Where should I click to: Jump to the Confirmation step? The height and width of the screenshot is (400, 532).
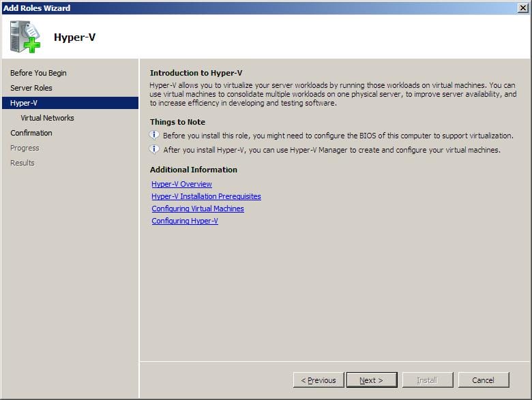(31, 133)
